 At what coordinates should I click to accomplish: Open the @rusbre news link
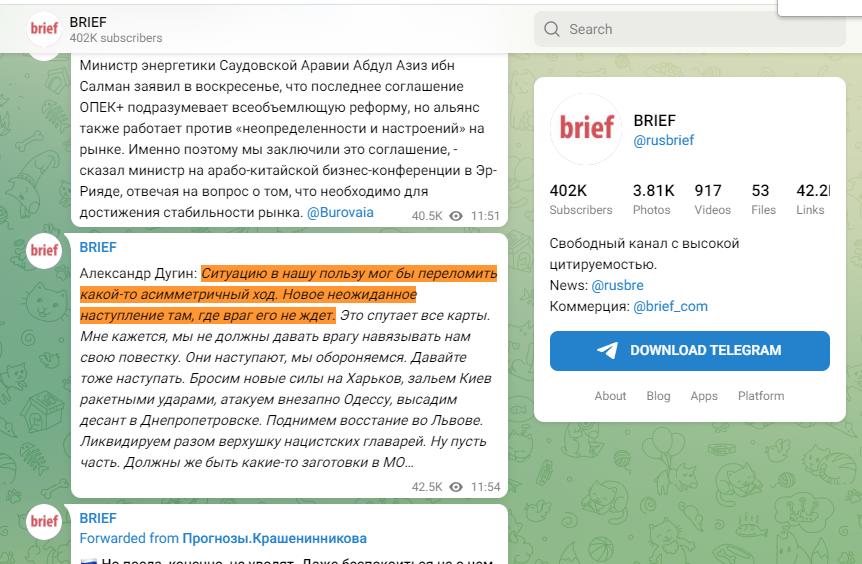617,285
